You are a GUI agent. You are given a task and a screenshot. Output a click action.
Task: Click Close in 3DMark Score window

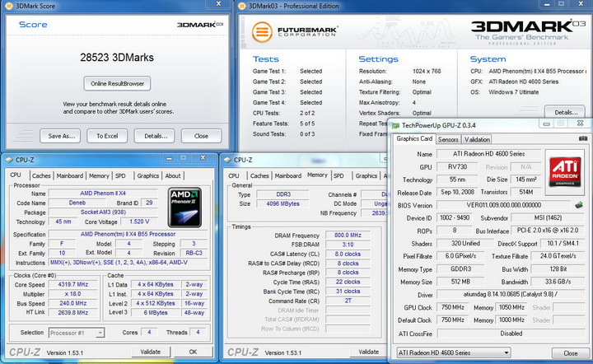201,136
